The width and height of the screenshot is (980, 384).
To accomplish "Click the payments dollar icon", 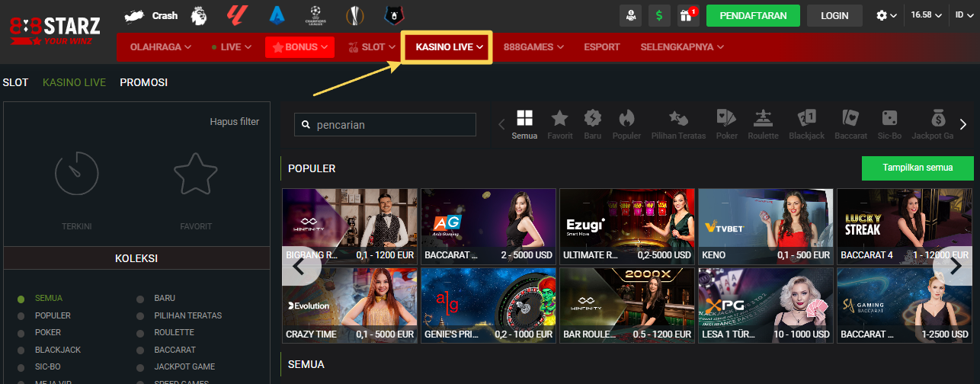I will [x=659, y=15].
